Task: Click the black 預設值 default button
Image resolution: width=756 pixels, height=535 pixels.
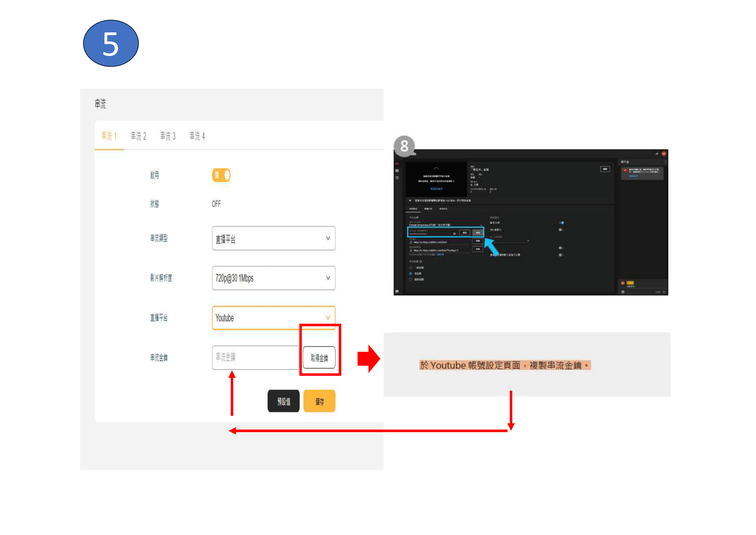Action: 283,401
